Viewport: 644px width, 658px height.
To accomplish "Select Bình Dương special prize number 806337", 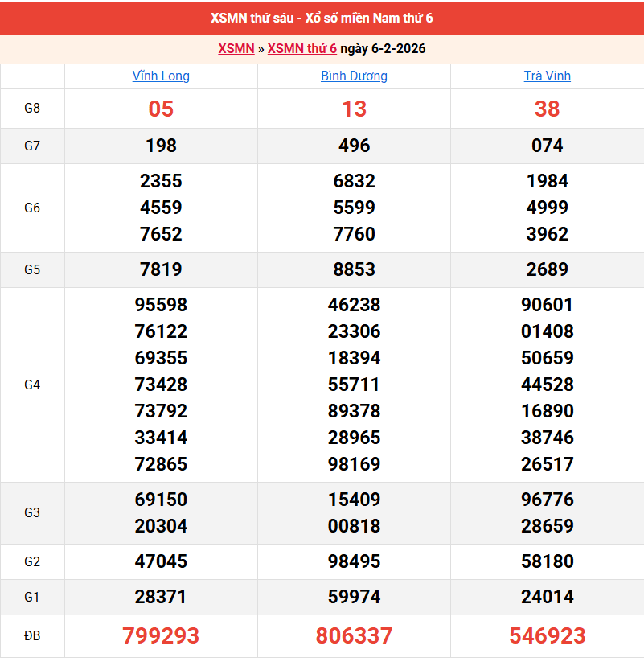I will point(354,636).
